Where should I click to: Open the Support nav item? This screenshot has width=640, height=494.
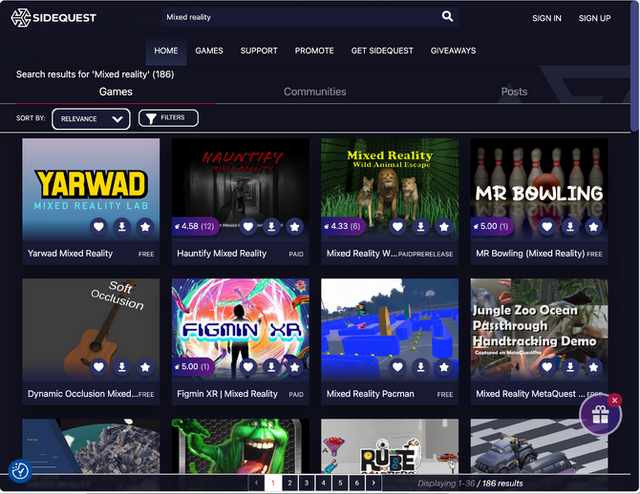[x=259, y=51]
